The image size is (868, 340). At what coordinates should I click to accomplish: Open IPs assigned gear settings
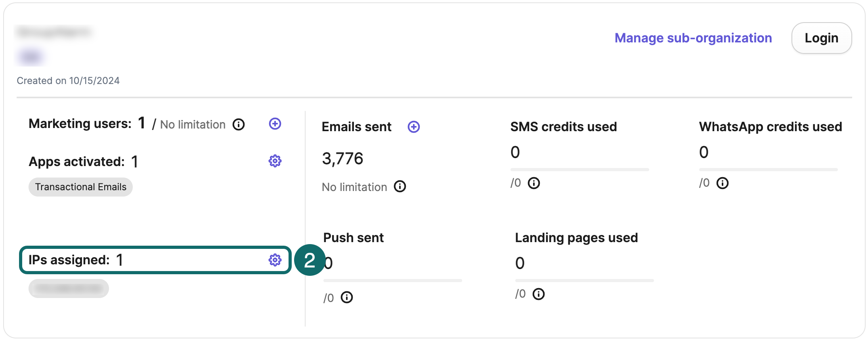(275, 260)
